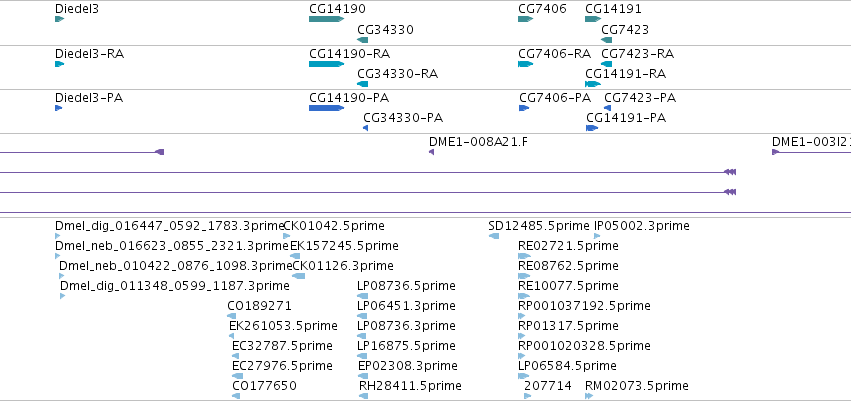
Task: Click the DME1-008A21.F marker arrow
Action: (431, 152)
